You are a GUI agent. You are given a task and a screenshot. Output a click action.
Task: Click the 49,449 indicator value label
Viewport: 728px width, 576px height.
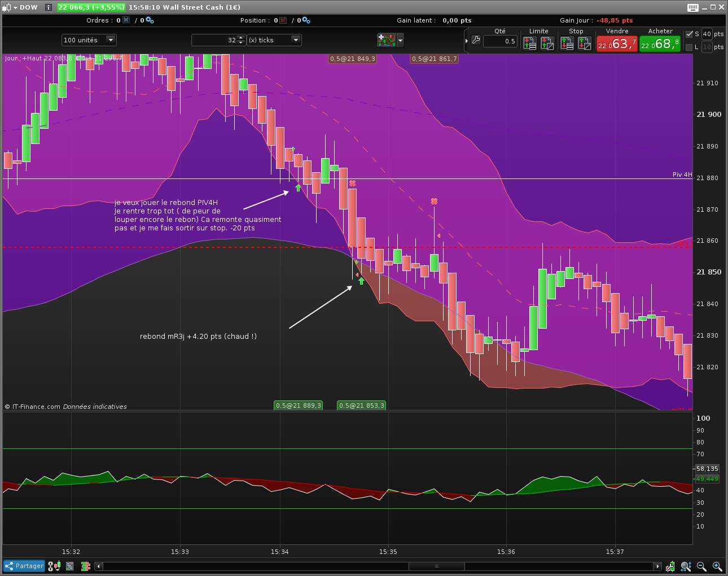click(707, 479)
